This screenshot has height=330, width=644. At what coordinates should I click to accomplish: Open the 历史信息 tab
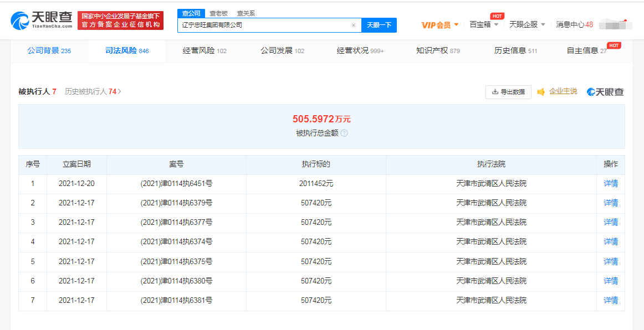(515, 51)
